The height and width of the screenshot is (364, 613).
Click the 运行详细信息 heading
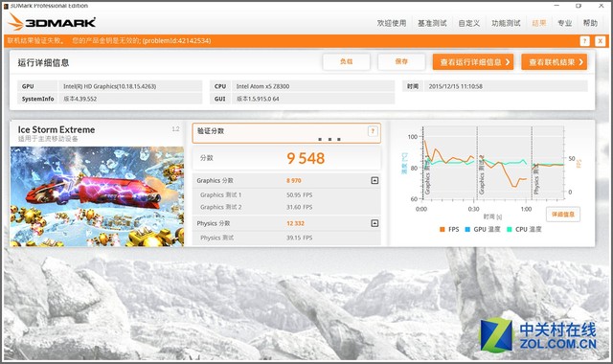[43, 63]
